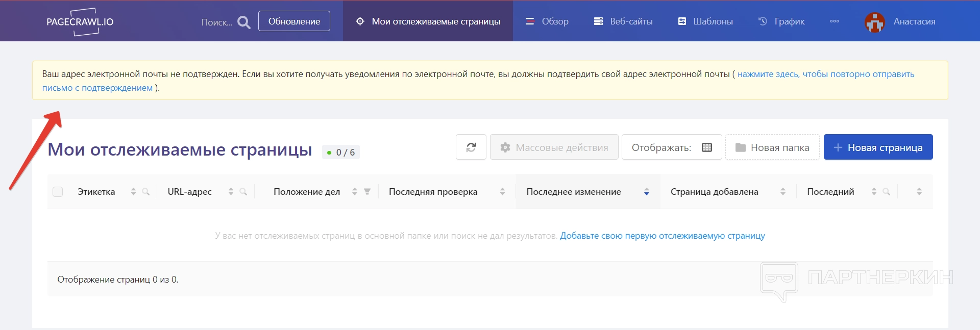
Task: Click the search icon in Последний column
Action: pyautogui.click(x=886, y=192)
